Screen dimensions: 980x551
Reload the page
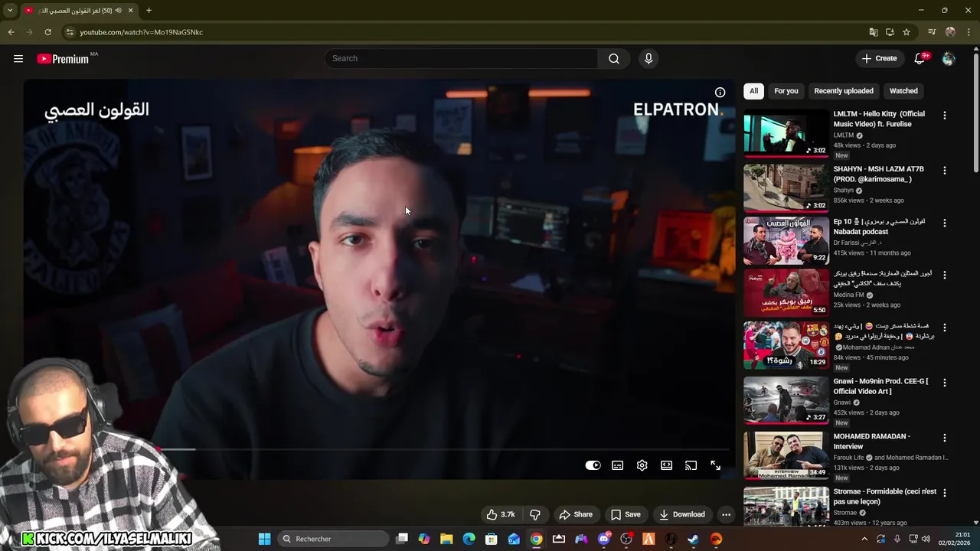[47, 32]
